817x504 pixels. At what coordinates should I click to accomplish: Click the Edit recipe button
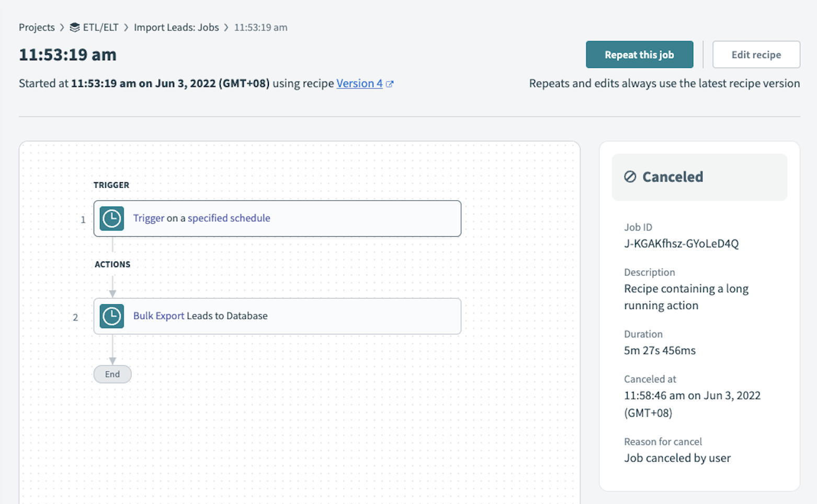[x=756, y=54]
